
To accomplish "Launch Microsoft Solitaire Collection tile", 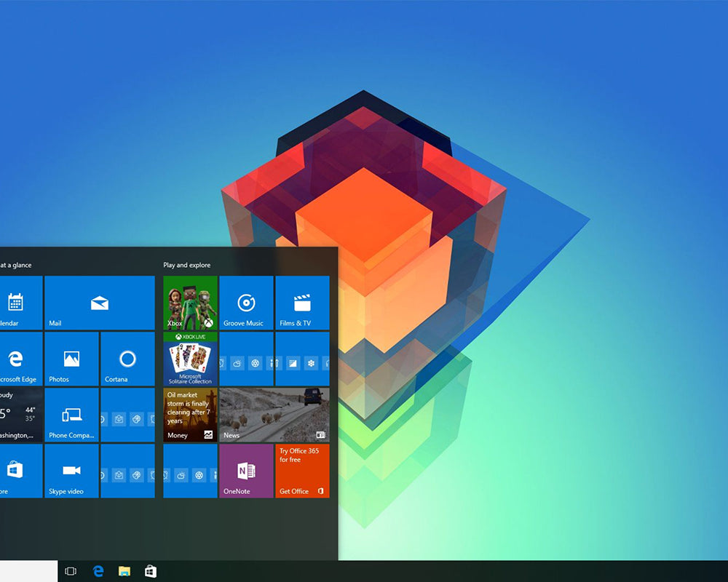I will [190, 359].
